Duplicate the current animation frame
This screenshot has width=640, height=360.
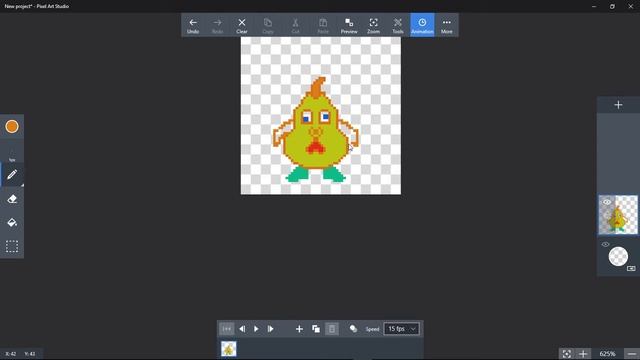(x=316, y=329)
